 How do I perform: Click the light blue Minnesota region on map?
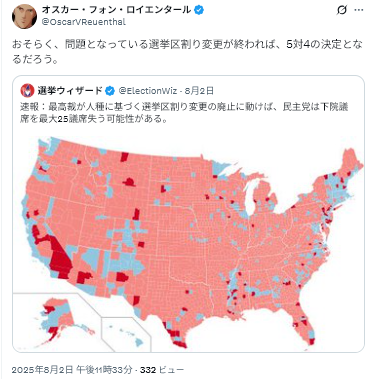point(221,169)
